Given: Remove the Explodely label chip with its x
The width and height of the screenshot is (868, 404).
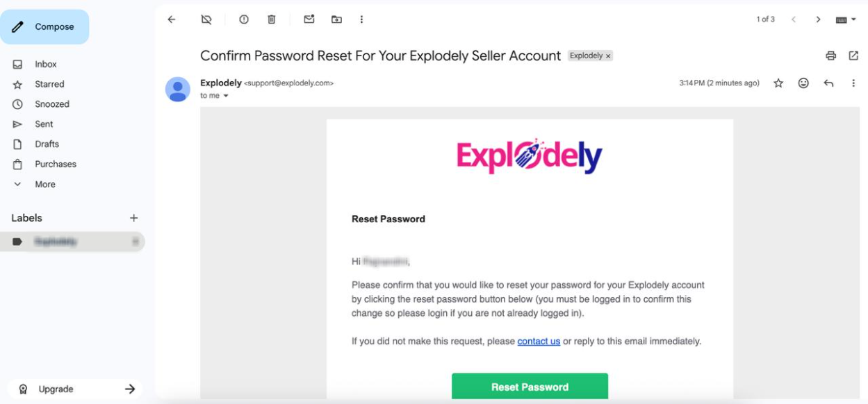Looking at the screenshot, I should tap(608, 56).
